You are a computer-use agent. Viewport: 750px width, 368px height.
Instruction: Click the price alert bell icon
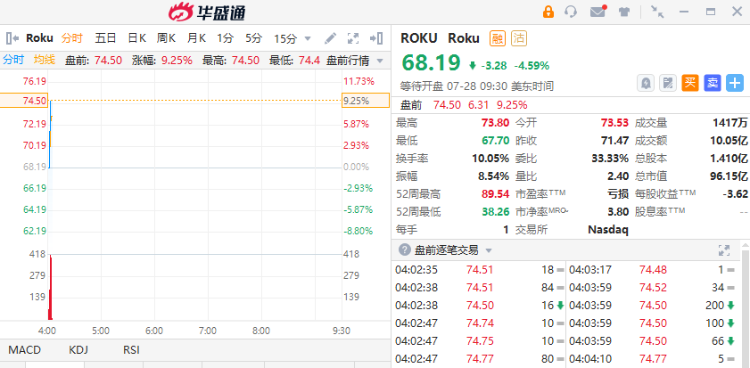[646, 83]
